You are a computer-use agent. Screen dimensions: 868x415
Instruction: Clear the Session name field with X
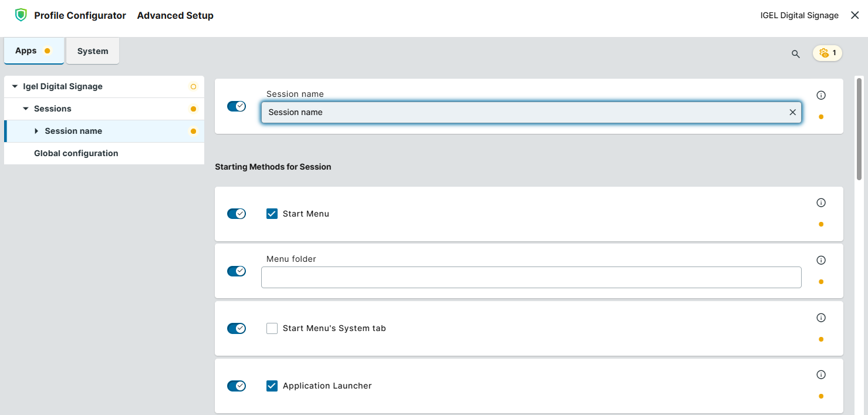(x=792, y=112)
